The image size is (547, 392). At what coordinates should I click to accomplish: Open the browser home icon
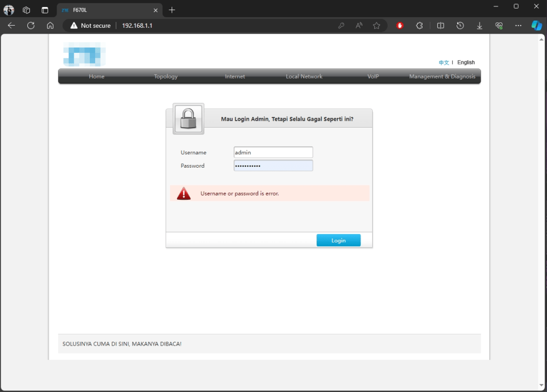pos(50,25)
